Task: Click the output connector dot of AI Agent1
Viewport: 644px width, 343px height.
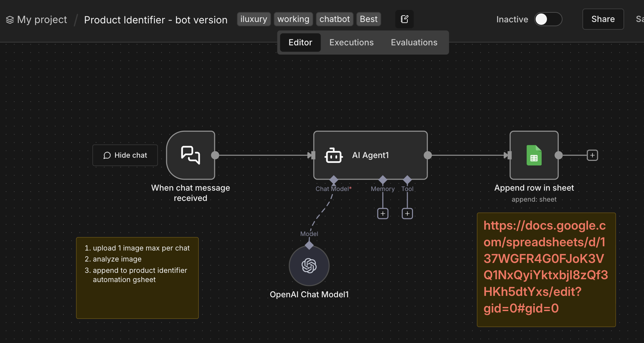Action: (x=428, y=155)
